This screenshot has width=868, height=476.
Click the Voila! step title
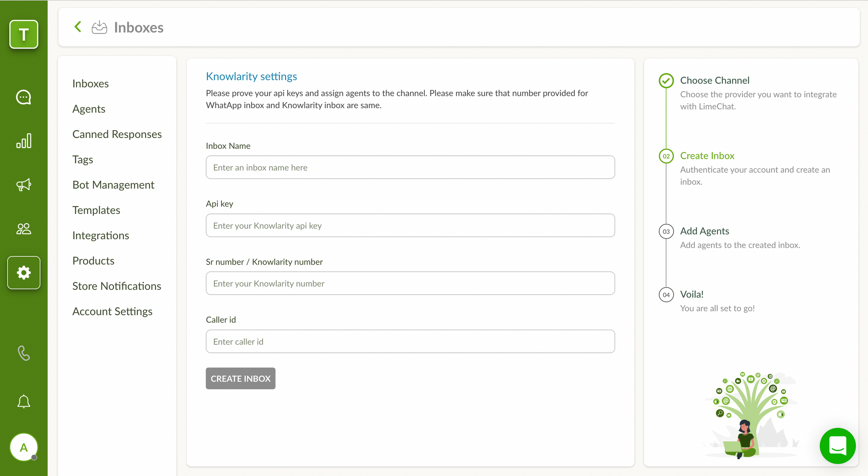point(692,294)
